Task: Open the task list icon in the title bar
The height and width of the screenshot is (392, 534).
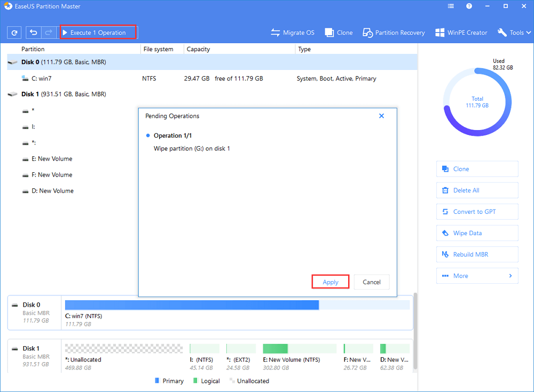Action: coord(451,6)
